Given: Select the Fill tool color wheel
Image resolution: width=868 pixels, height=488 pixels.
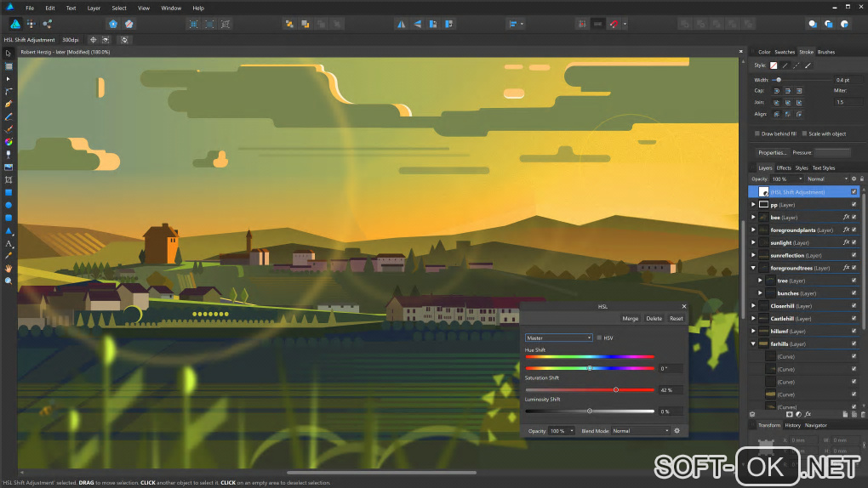Looking at the screenshot, I should click(9, 142).
